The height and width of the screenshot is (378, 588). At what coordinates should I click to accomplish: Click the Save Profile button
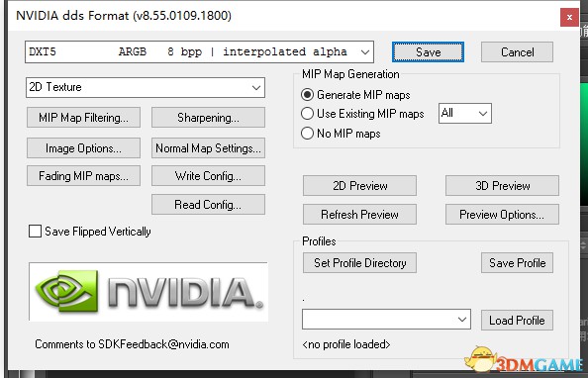[517, 263]
